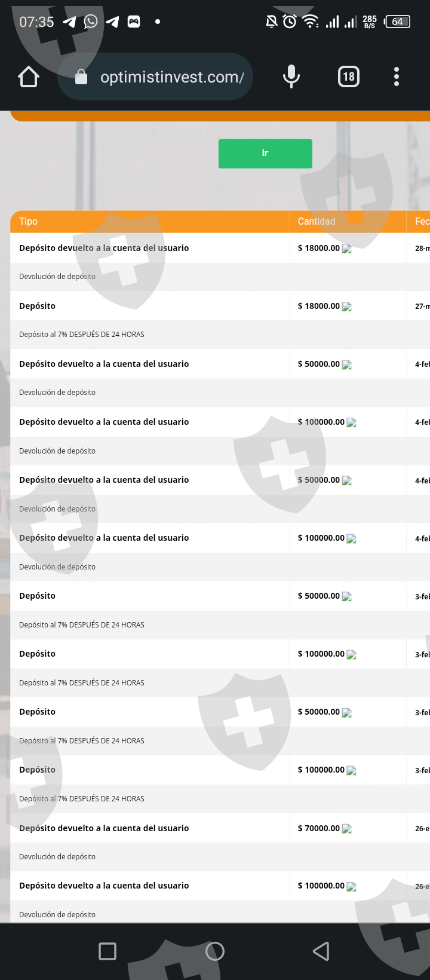Image resolution: width=430 pixels, height=980 pixels.
Task: Tap the WhatsApp notification icon in status bar
Action: click(91, 22)
